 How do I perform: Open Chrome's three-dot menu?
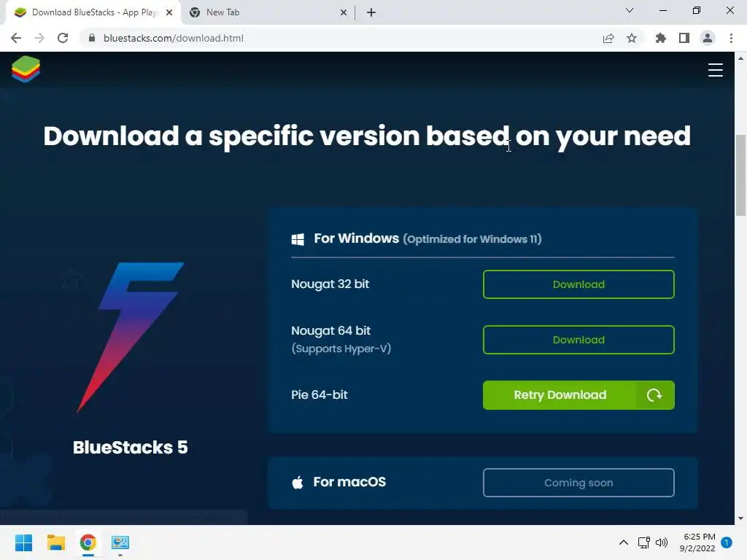click(731, 38)
